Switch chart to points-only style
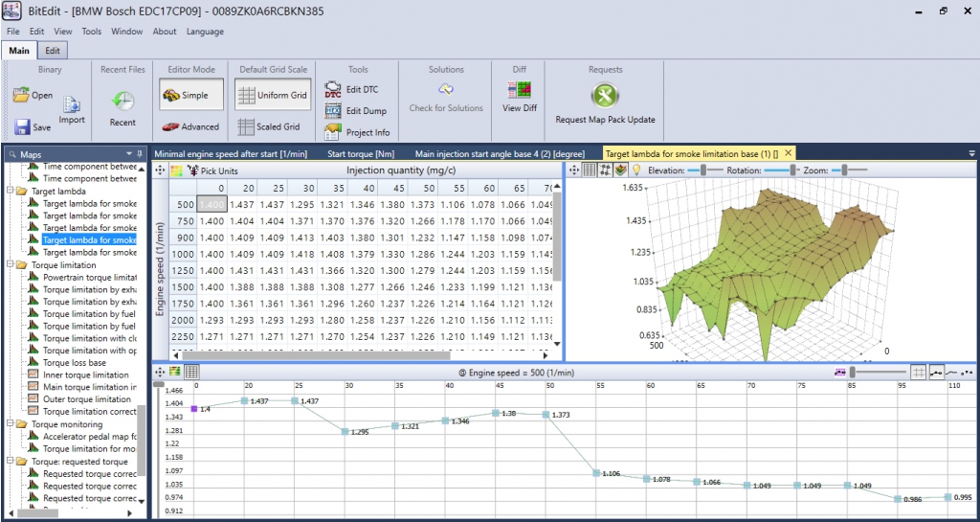Screen dimensions: 980x522 (967, 372)
